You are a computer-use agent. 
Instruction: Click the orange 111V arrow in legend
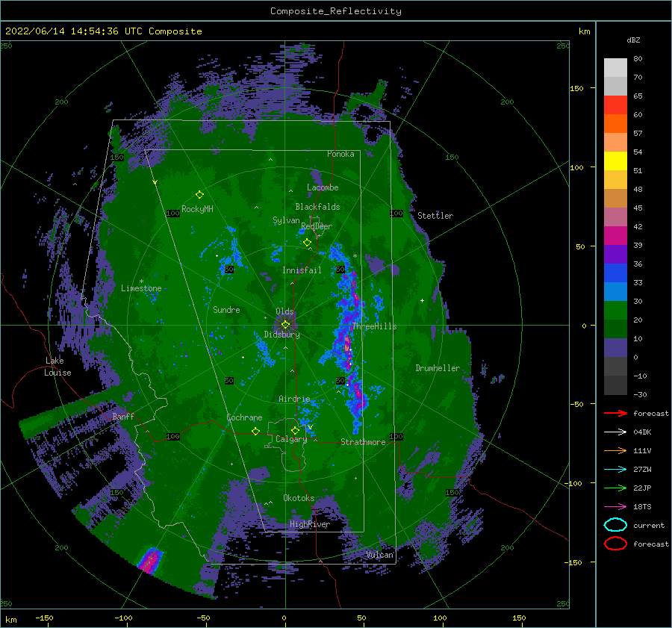[615, 450]
